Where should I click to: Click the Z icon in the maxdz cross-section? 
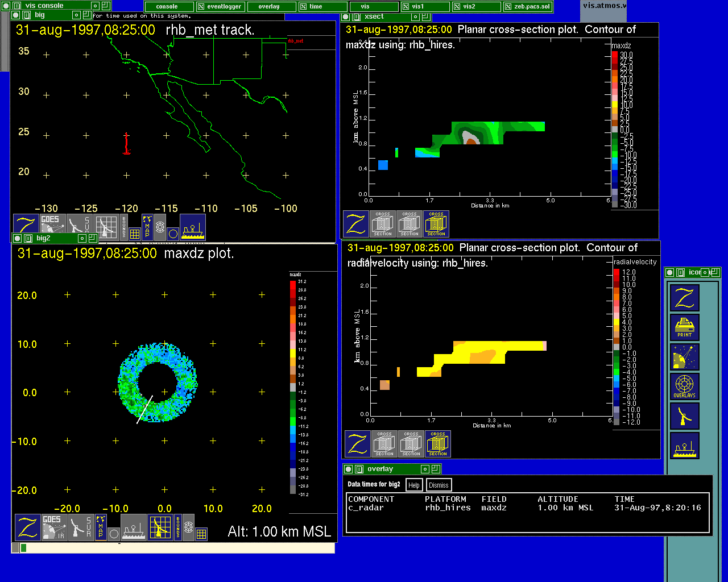(x=356, y=224)
